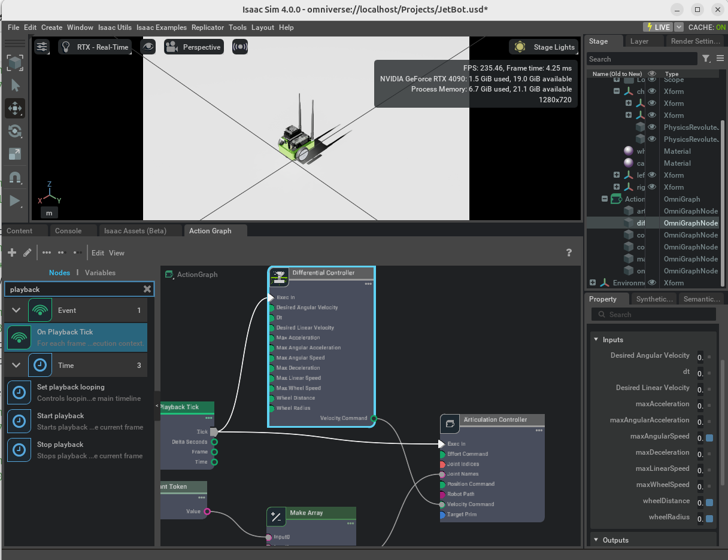This screenshot has width=728, height=560.
Task: Open the Stage filter funnel icon
Action: [706, 59]
